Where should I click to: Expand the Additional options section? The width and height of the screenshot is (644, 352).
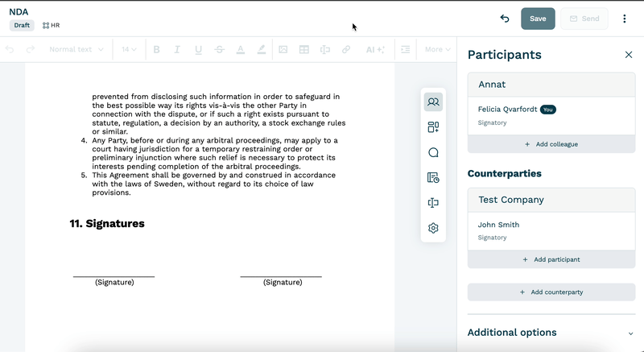(551, 333)
